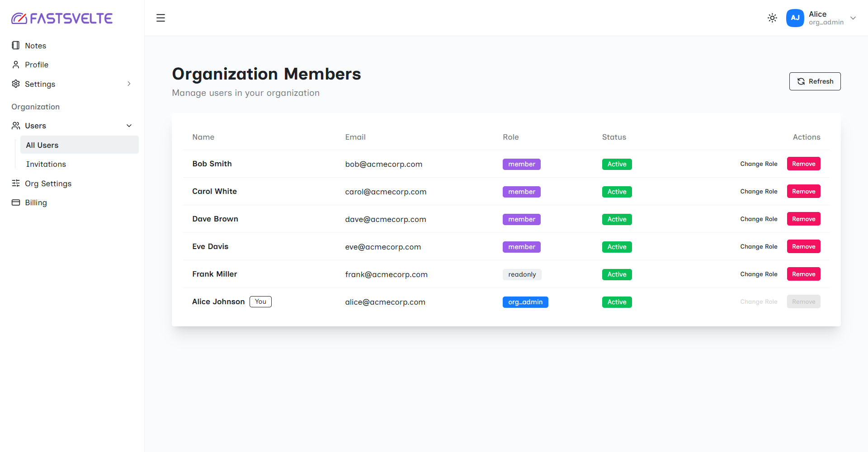This screenshot has height=452, width=868.
Task: Open the Alice account dropdown arrow
Action: 853,18
